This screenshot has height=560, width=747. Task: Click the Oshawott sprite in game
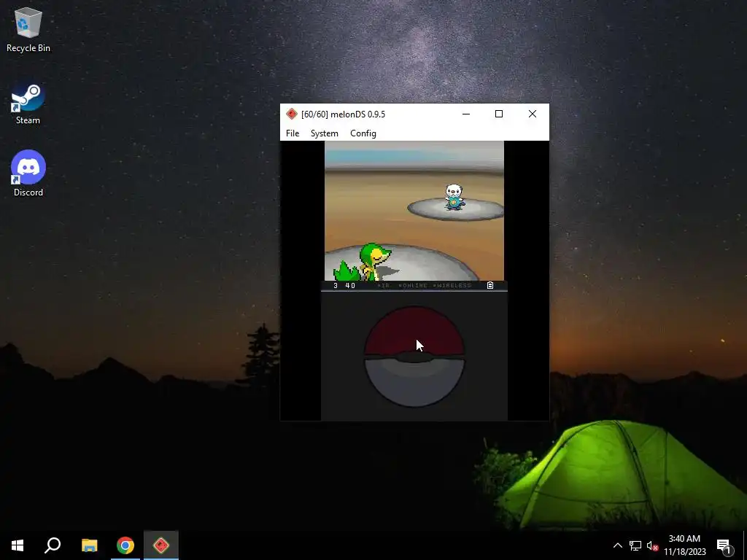tap(454, 197)
